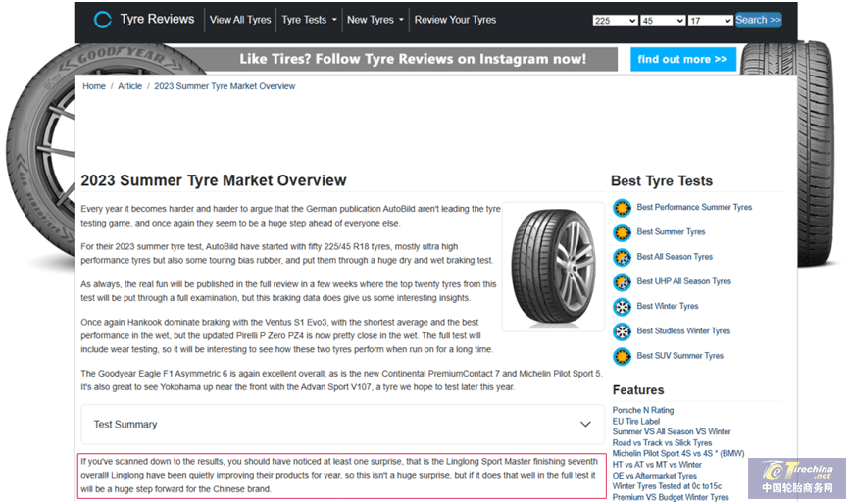Open the Best SUV Summer Tyres link
This screenshot has width=851, height=504.
pyautogui.click(x=680, y=356)
